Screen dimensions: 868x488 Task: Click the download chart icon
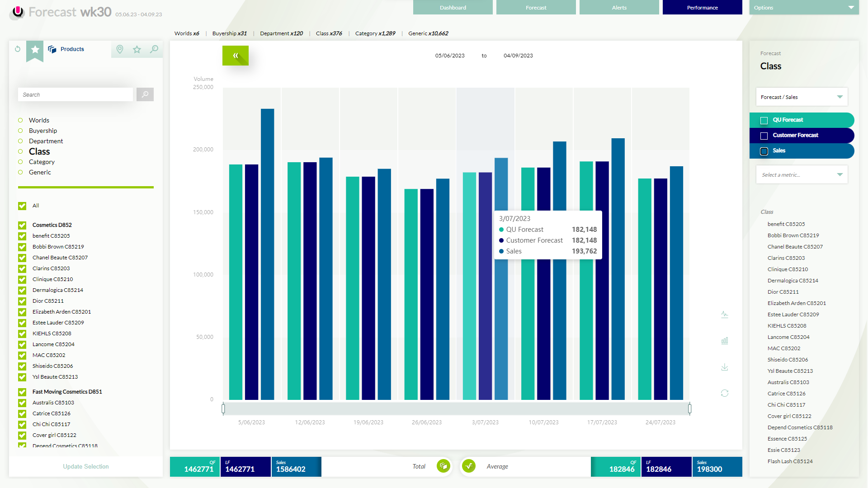click(x=725, y=367)
